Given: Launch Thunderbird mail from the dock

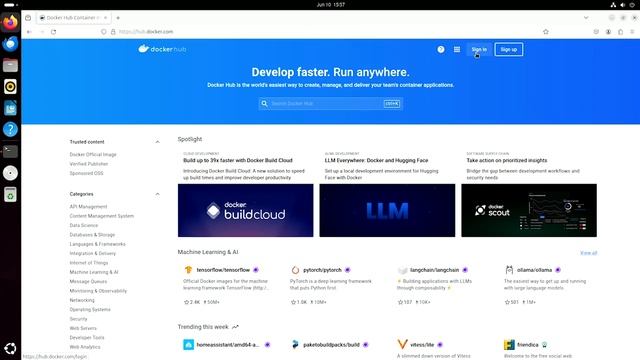Looking at the screenshot, I should tap(10, 43).
